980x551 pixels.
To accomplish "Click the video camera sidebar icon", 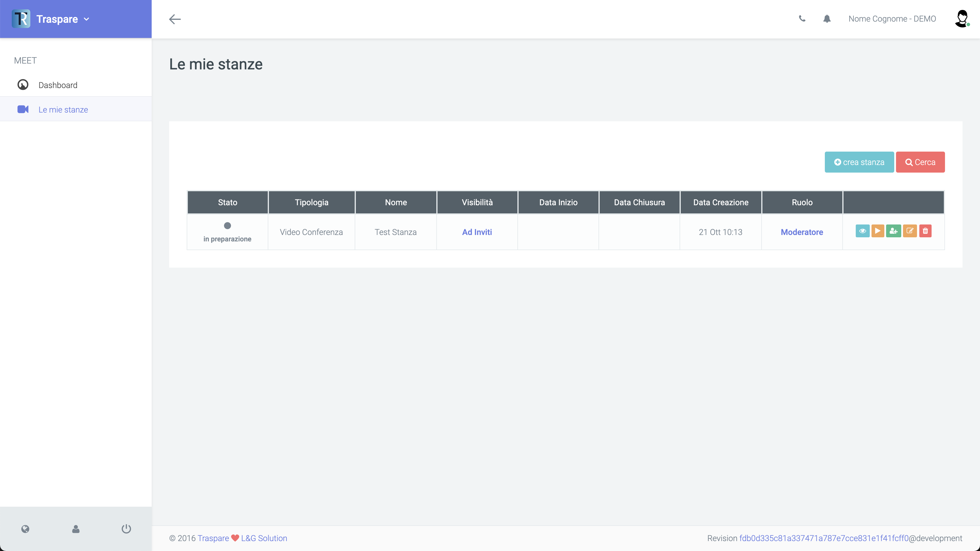I will coord(23,109).
